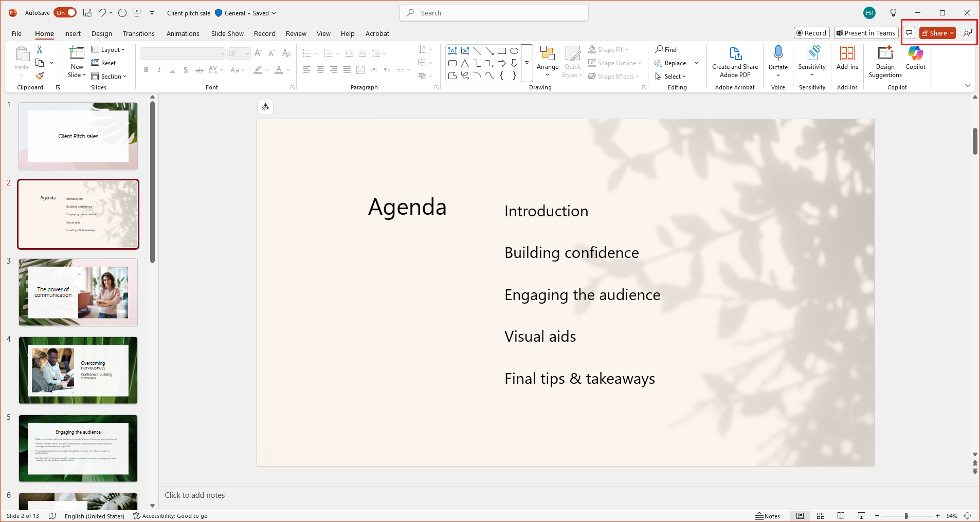Click the Redo arrow icon
The height and width of the screenshot is (522, 980).
point(122,13)
